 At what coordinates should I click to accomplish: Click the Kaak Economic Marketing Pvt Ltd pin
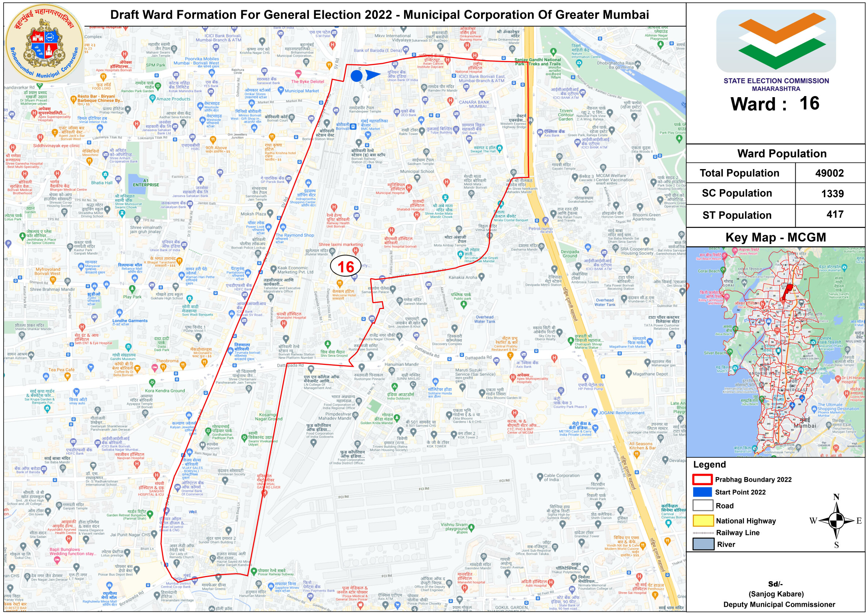pyautogui.click(x=273, y=269)
